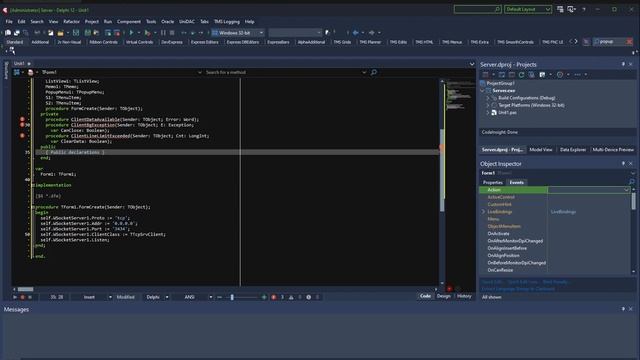Click the macro play button

click(15, 297)
